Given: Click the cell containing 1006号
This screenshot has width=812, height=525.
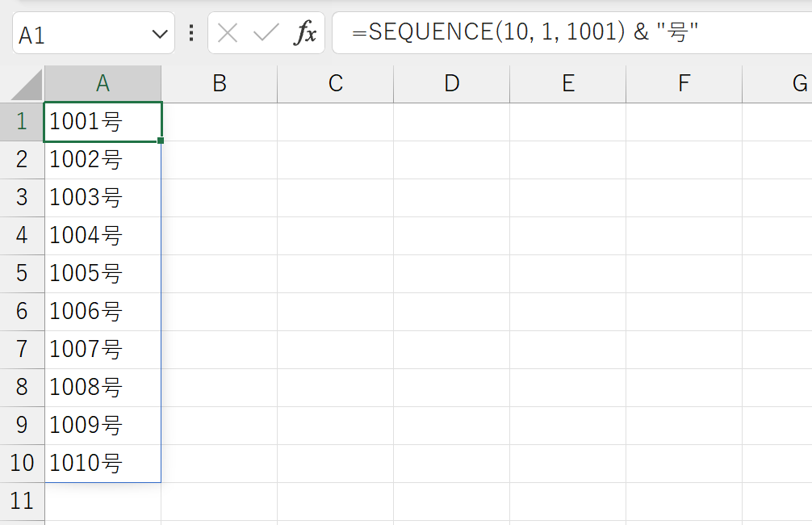Looking at the screenshot, I should (103, 312).
